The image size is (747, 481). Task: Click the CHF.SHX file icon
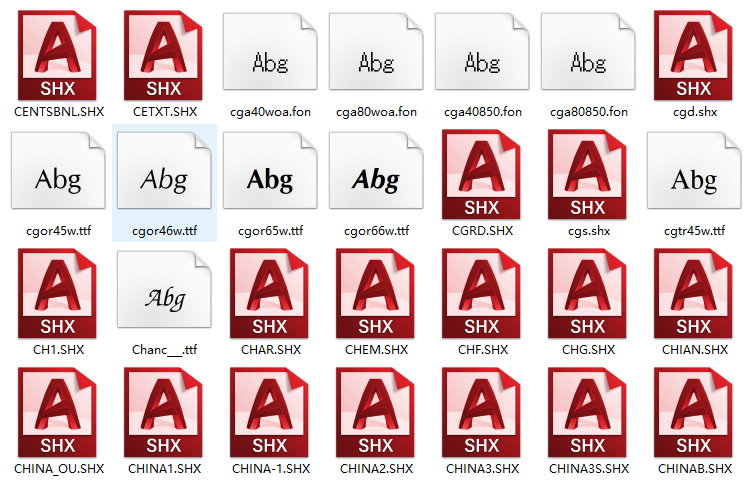pos(482,293)
